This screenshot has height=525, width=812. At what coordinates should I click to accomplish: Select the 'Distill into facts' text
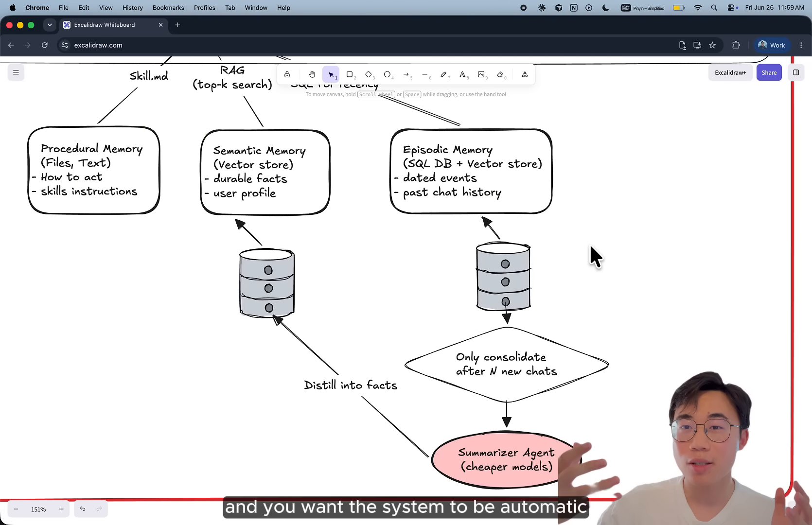tap(351, 385)
